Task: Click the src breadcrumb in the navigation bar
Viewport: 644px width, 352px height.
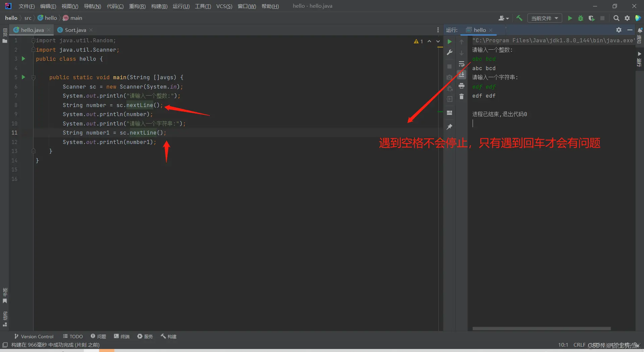Action: click(28, 18)
